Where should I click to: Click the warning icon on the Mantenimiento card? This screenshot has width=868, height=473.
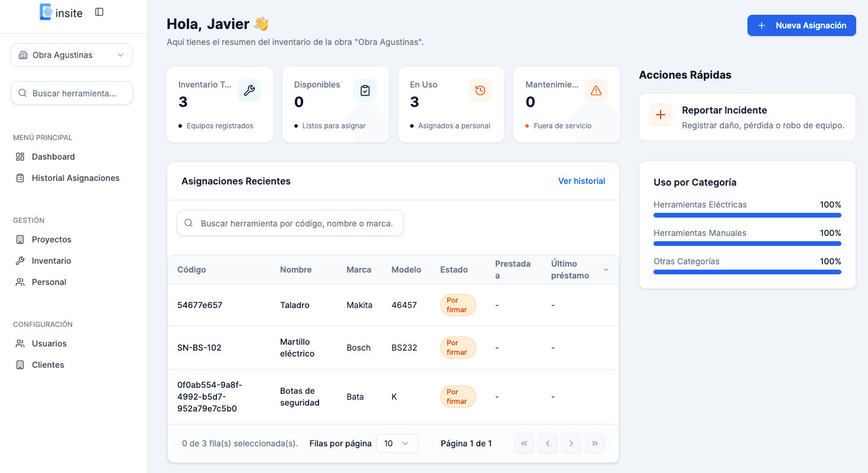(596, 90)
